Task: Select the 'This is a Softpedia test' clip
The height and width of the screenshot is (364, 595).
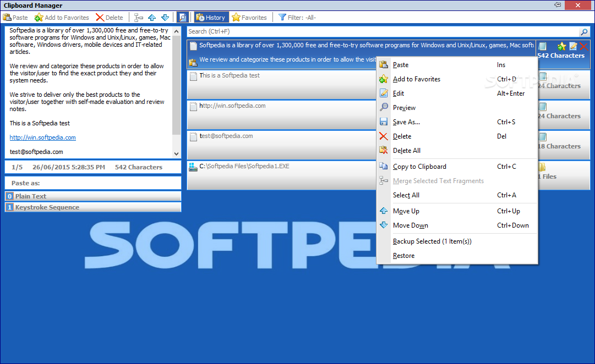Action: 281,85
